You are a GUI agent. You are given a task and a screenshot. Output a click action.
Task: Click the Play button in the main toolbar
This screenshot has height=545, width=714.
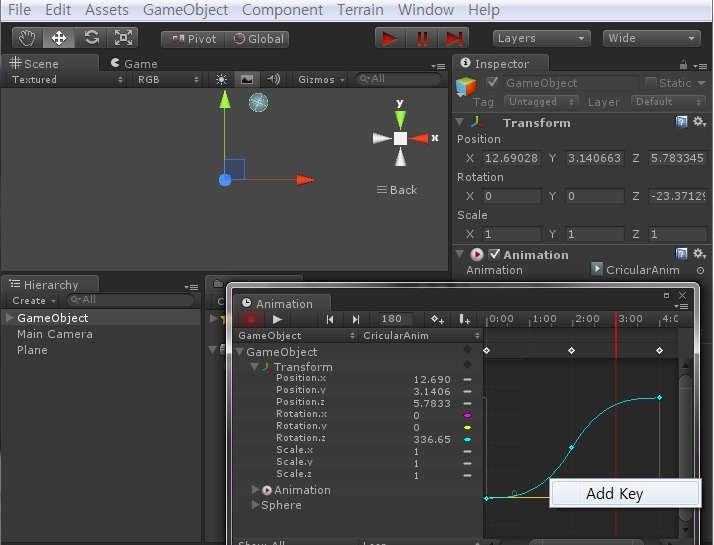pos(389,39)
